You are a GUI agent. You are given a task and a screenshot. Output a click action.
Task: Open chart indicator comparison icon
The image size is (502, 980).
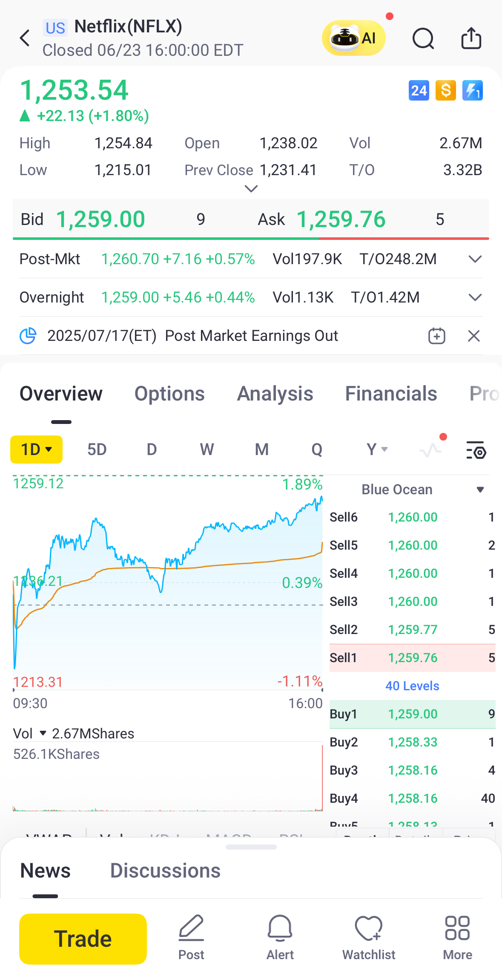(430, 450)
